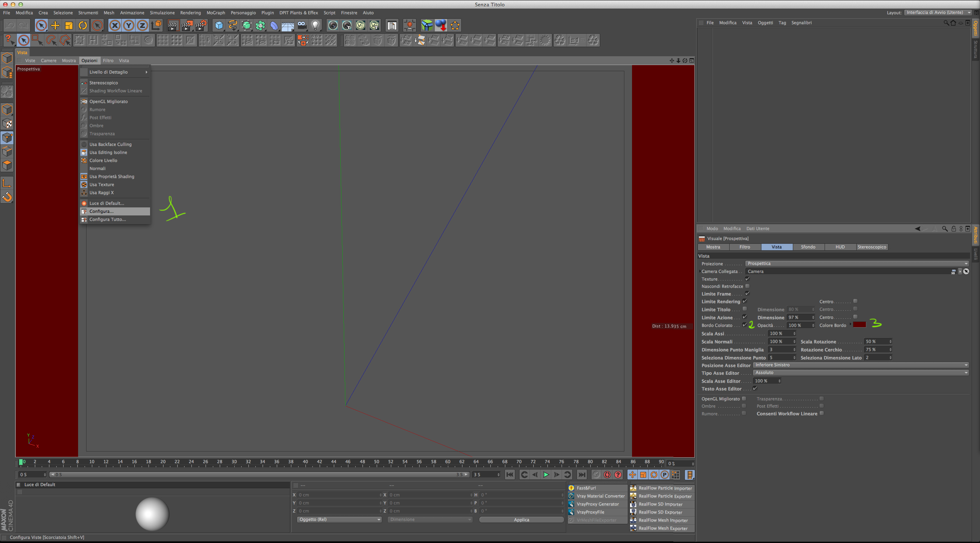This screenshot has width=980, height=543.
Task: Open Edit Render Settings icon
Action: 201,26
